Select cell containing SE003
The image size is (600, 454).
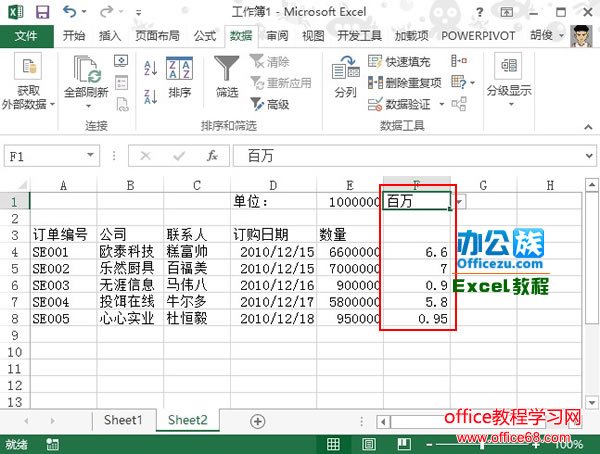64,285
